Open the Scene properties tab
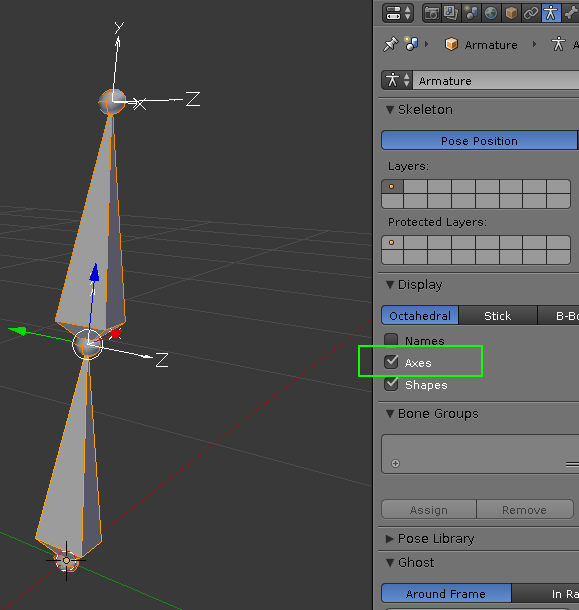The width and height of the screenshot is (579, 610). (x=471, y=13)
